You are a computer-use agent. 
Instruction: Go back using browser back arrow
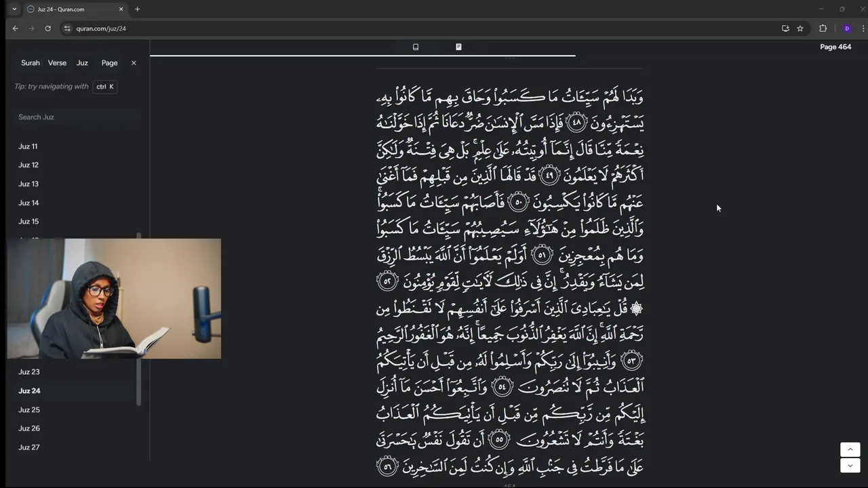(x=15, y=28)
